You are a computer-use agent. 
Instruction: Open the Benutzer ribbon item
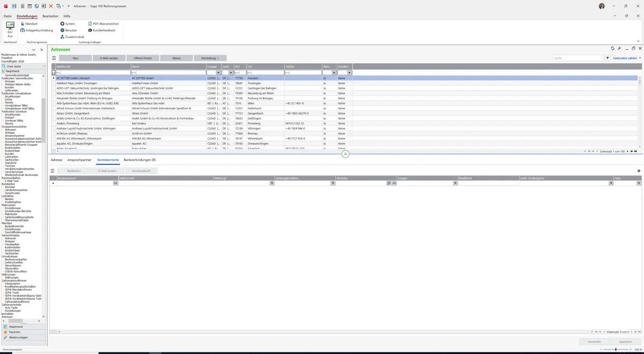[68, 30]
